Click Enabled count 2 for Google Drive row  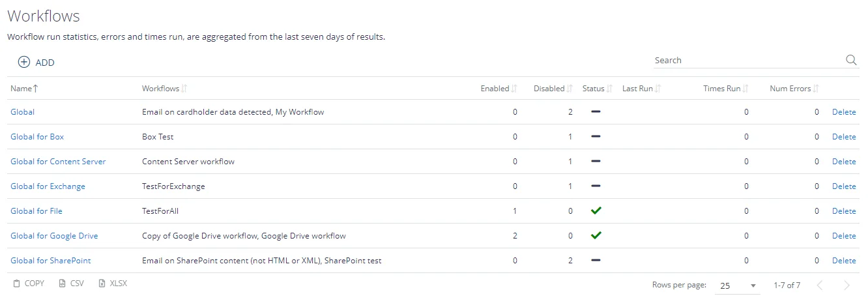pos(515,236)
